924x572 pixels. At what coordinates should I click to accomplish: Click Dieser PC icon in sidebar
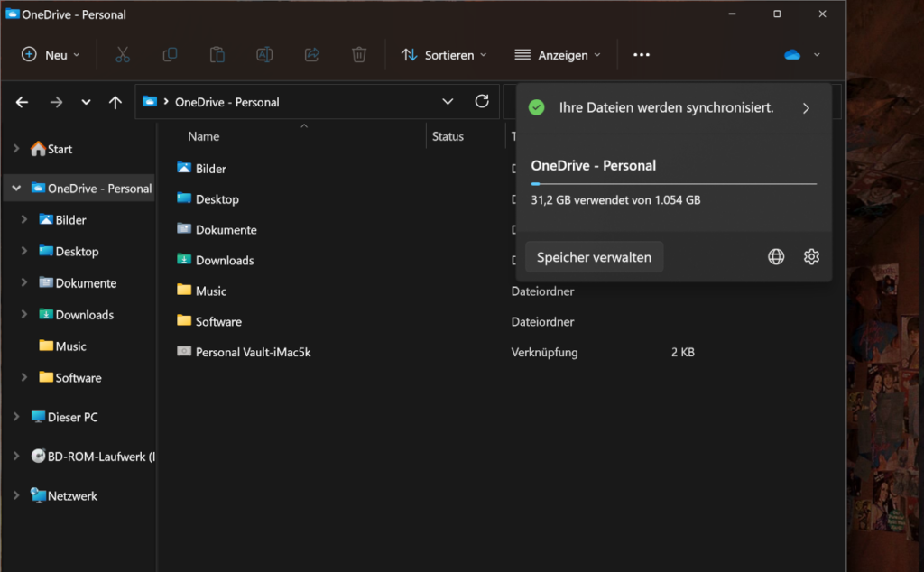[x=38, y=417]
